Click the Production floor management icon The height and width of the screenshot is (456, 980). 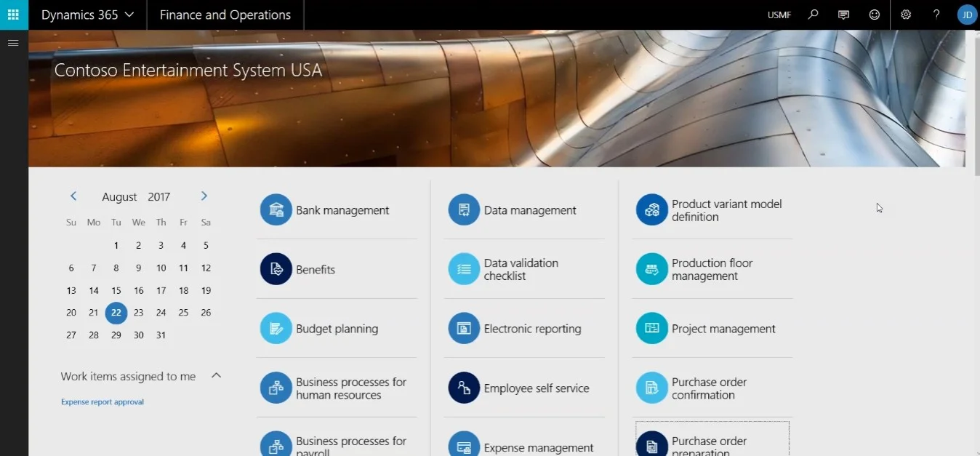652,269
